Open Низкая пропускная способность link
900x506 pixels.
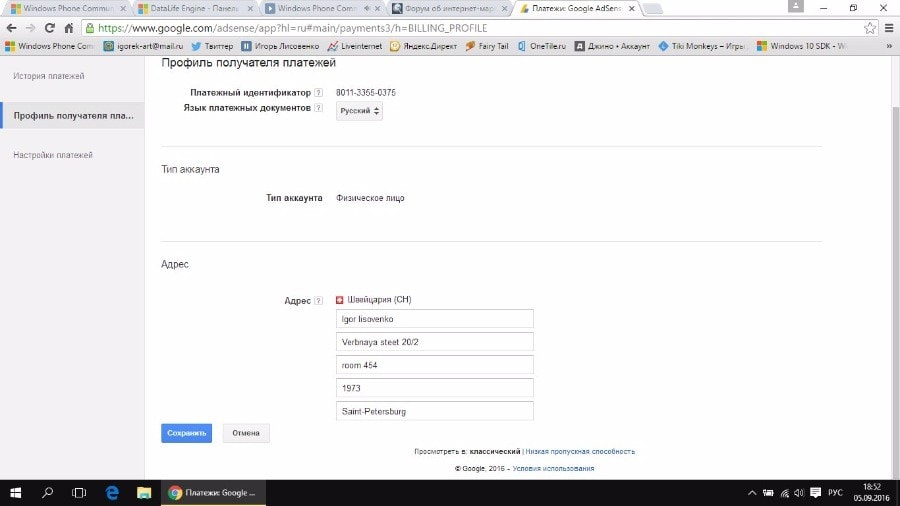580,451
